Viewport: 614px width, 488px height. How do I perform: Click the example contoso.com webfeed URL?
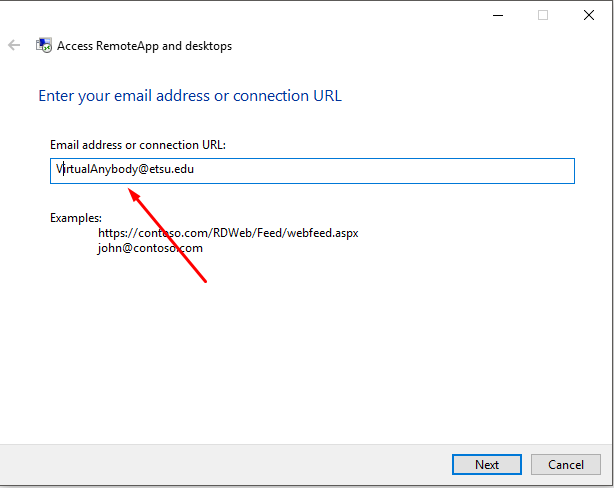click(x=228, y=233)
